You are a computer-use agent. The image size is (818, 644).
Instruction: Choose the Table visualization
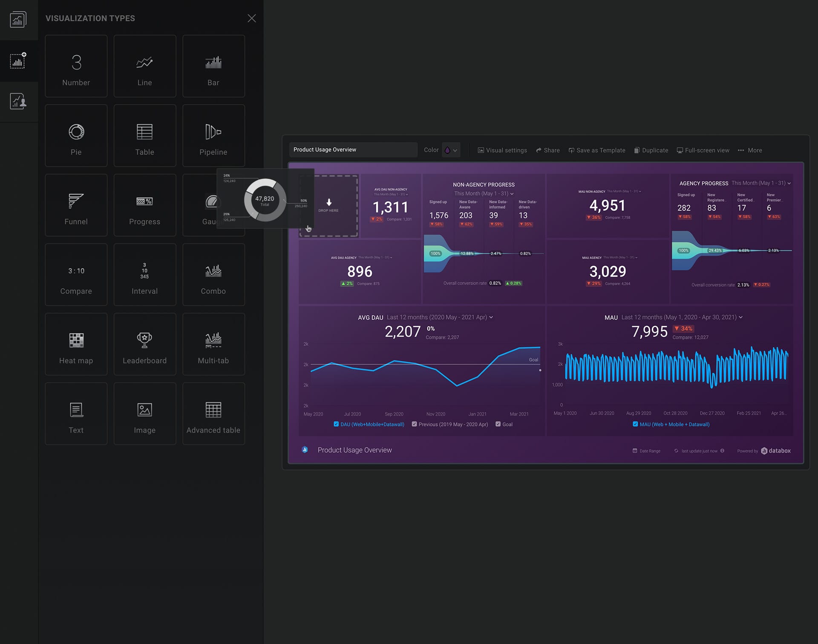click(x=145, y=135)
